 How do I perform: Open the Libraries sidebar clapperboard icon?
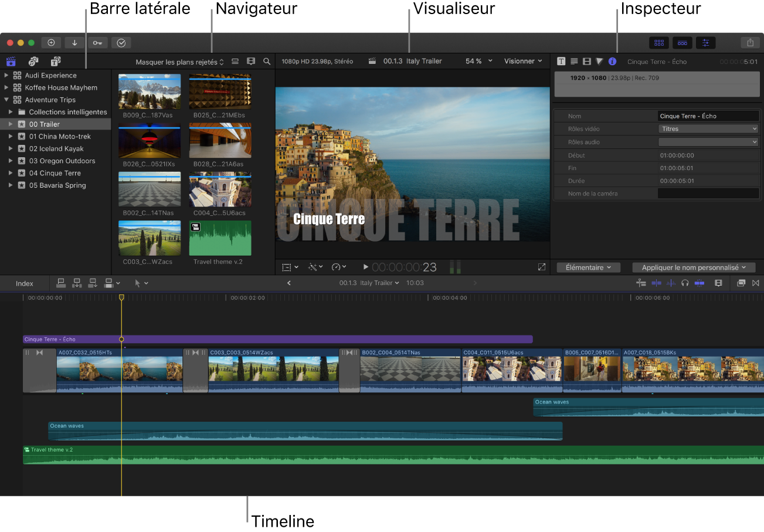tap(11, 61)
